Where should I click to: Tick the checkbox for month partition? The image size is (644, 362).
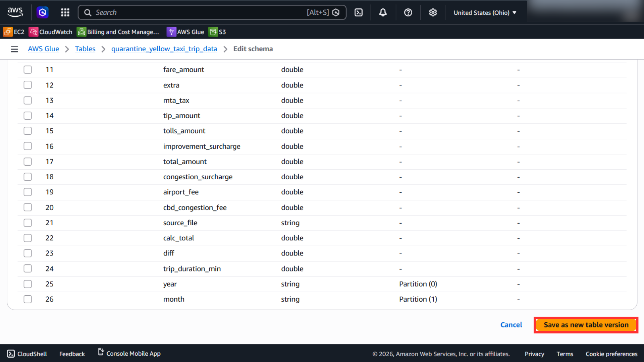coord(28,299)
